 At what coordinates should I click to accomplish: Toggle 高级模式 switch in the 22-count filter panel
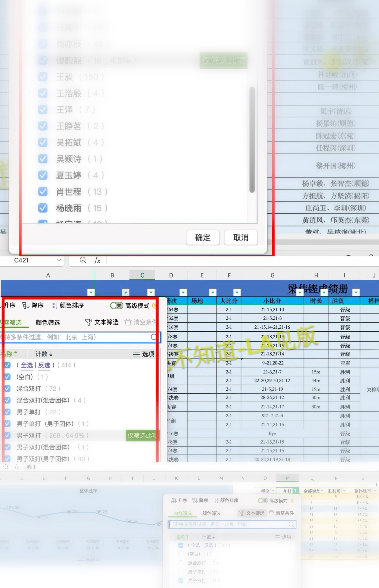tap(263, 500)
